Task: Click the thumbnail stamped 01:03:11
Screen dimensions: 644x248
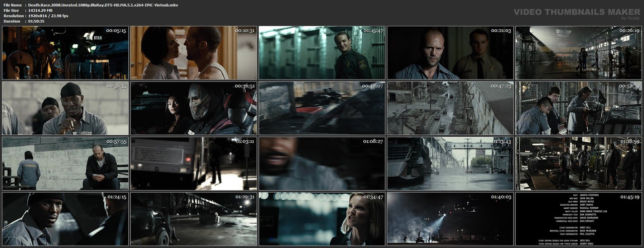Action: point(194,163)
